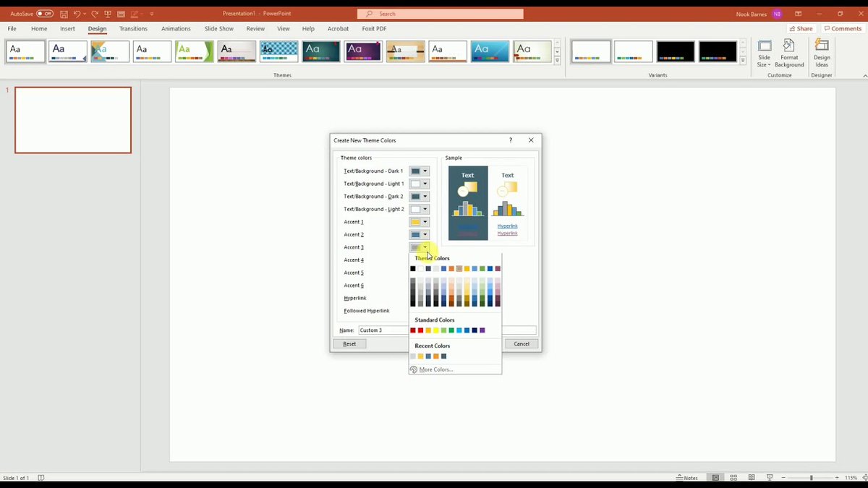Open Customize Quick Access Toolbar arrow

click(x=152, y=14)
